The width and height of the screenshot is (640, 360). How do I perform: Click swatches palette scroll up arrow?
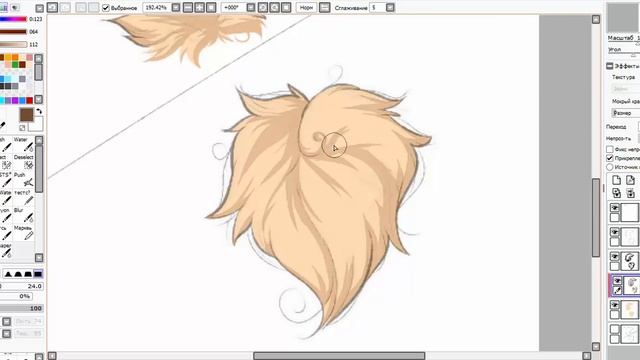coord(38,58)
